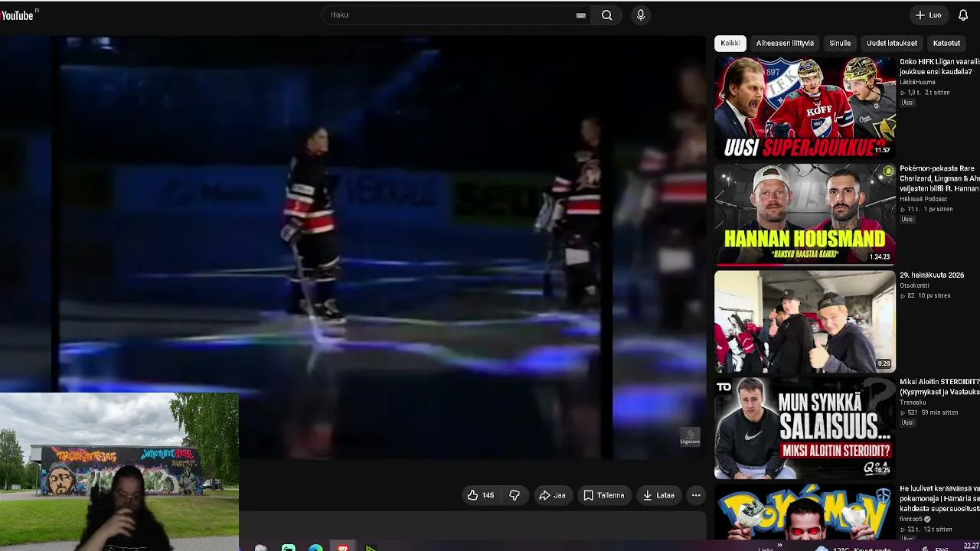This screenshot has height=551, width=980.
Task: Open the MUN SYNKKÄ SALAISUUS thumbnail
Action: pyautogui.click(x=805, y=429)
